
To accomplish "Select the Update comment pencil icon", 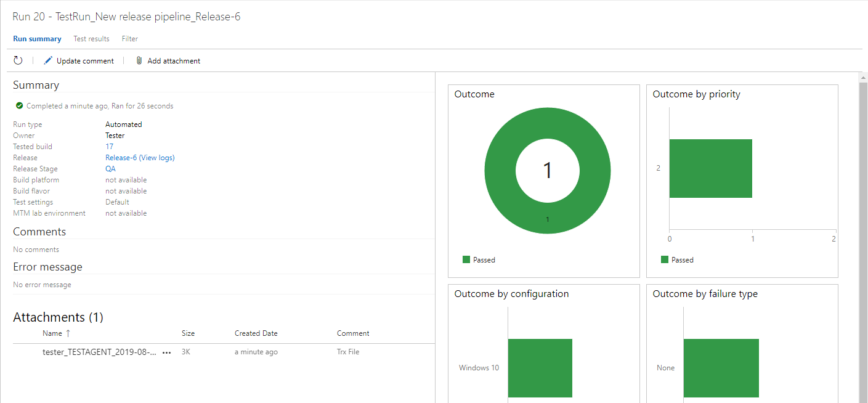I will pos(47,60).
